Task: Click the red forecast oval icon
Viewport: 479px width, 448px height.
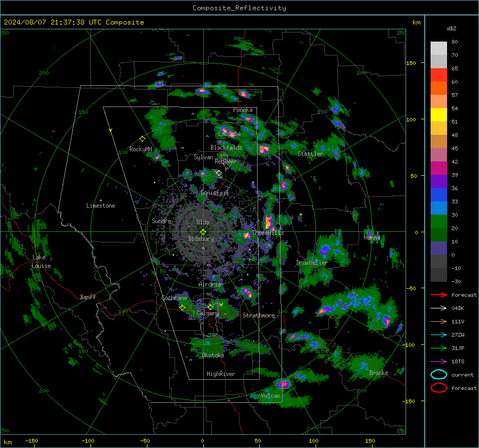Action: 439,388
